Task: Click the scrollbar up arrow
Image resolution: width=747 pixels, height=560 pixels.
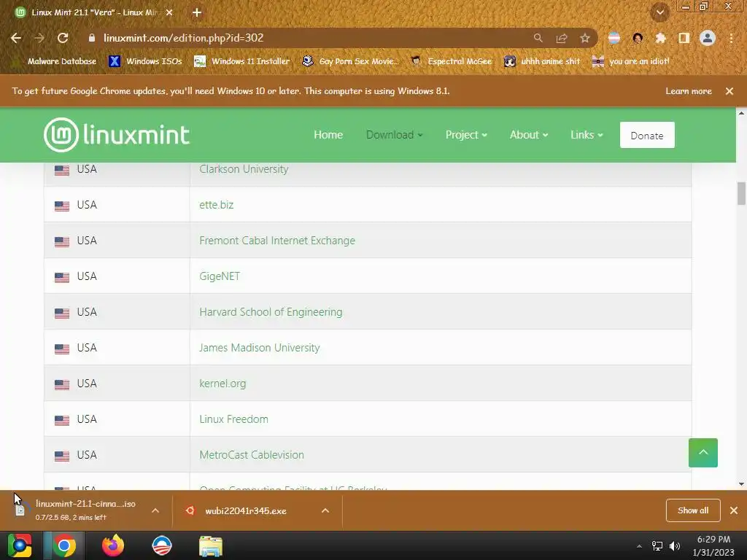Action: coord(741,113)
